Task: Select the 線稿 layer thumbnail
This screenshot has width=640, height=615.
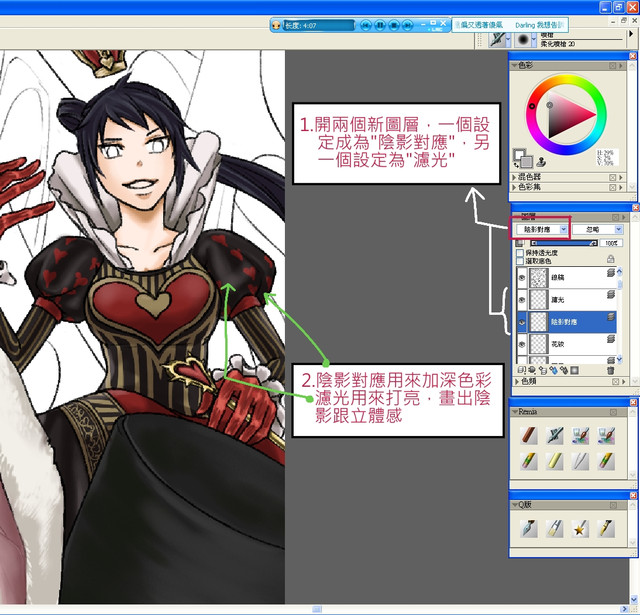Action: (538, 278)
